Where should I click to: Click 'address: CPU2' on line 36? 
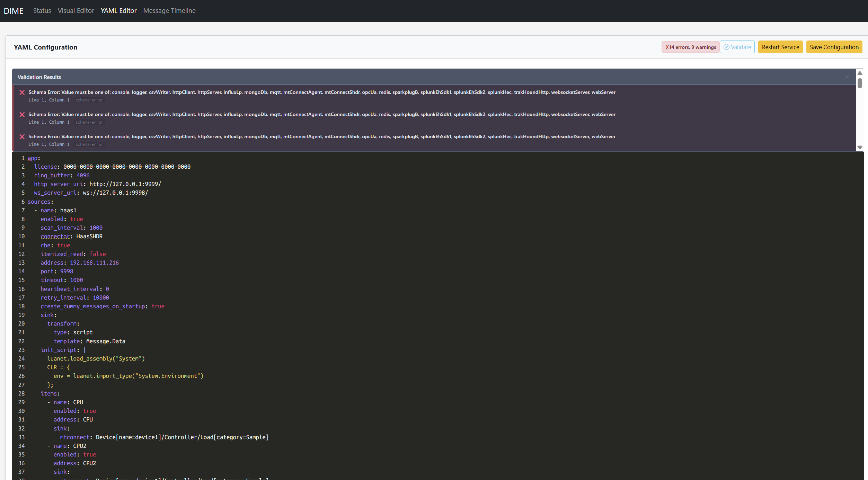pos(75,463)
